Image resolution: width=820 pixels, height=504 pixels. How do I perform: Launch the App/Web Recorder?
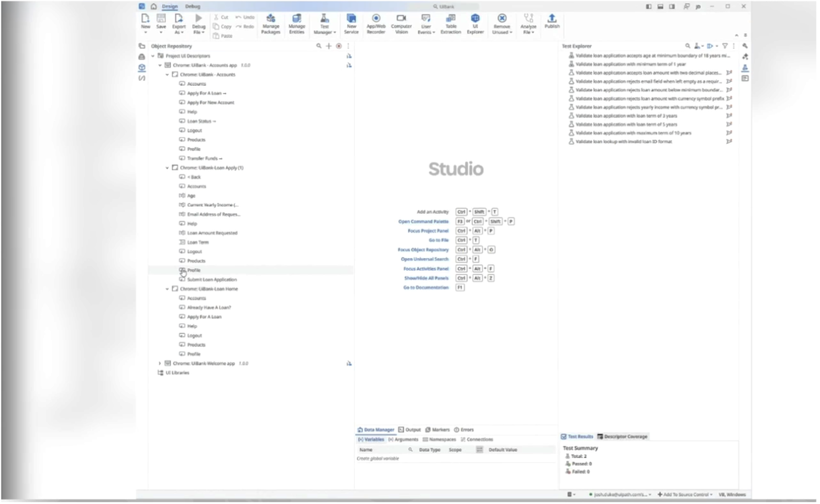376,23
